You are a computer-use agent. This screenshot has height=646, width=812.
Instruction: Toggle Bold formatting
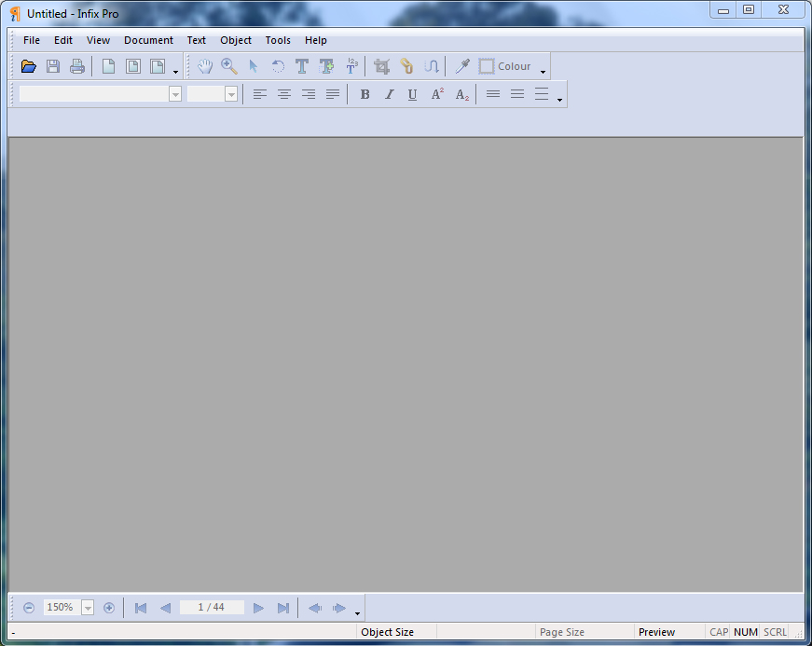click(x=365, y=94)
